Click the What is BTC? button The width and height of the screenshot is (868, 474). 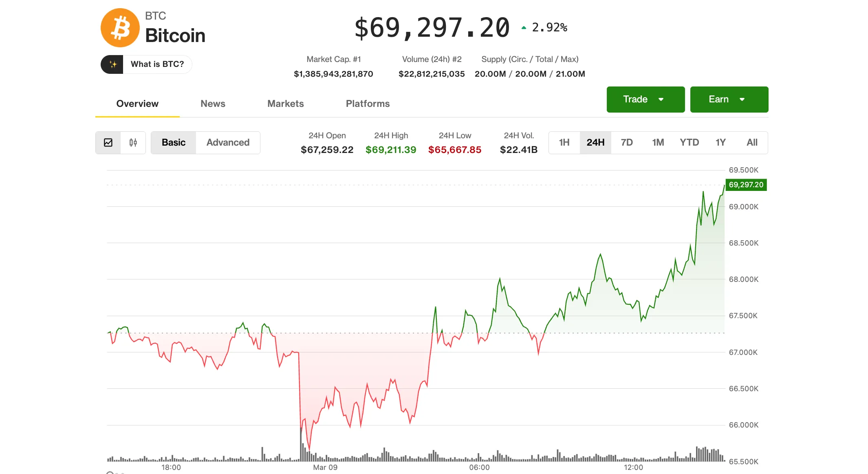point(157,64)
